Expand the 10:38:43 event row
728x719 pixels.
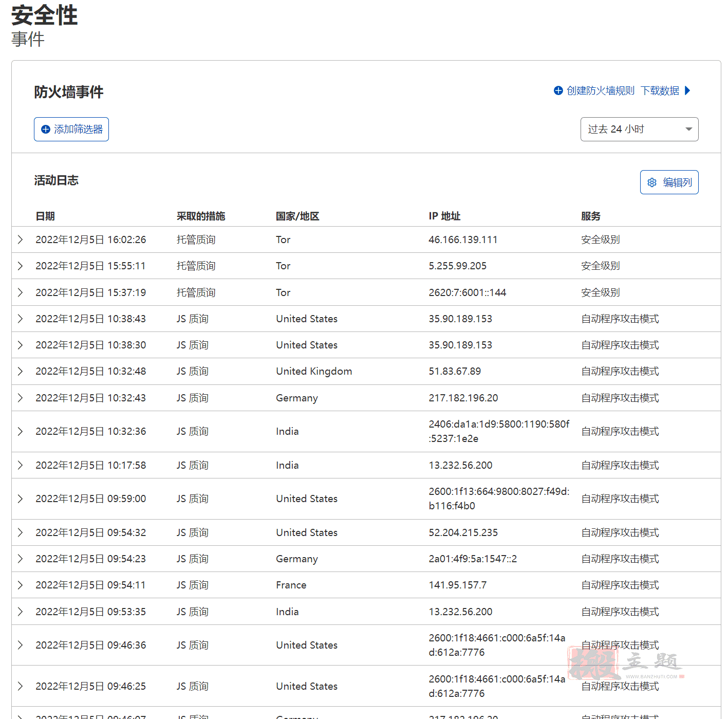pos(20,319)
